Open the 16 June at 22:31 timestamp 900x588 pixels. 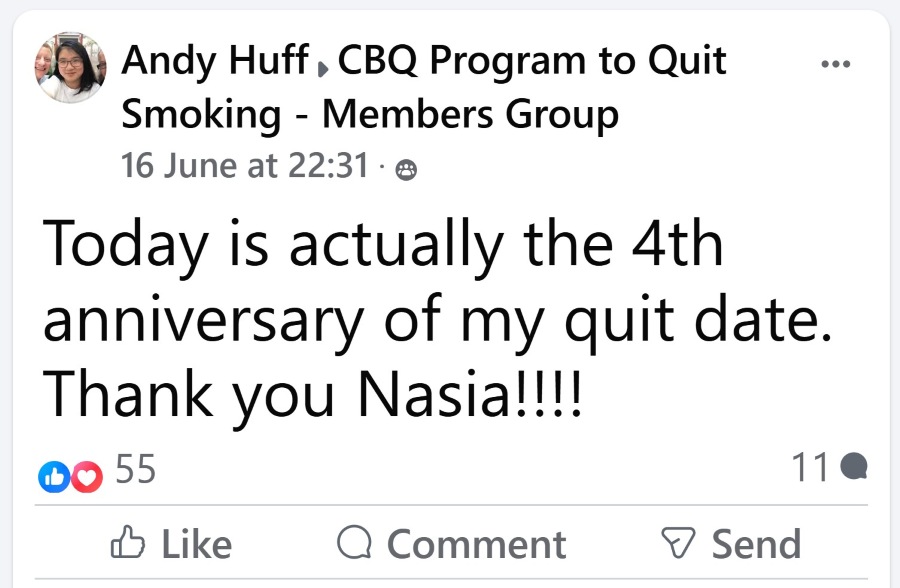pos(245,166)
